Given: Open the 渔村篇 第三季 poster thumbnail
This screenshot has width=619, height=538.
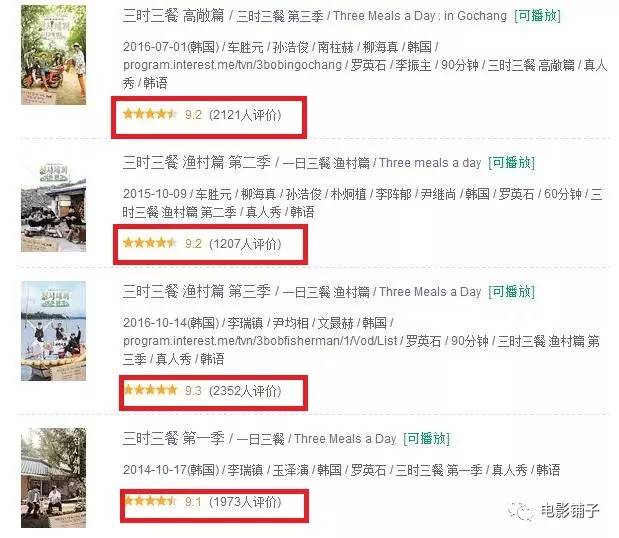Looking at the screenshot, I should click(53, 331).
